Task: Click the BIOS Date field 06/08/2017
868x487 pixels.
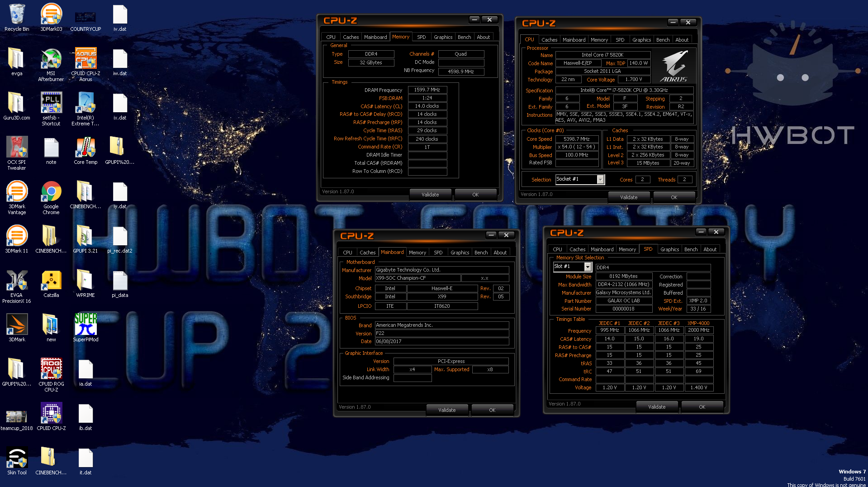Action: pyautogui.click(x=441, y=342)
